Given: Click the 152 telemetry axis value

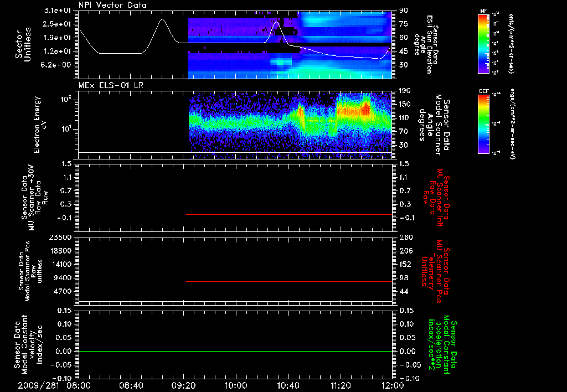Looking at the screenshot, I should 405,264.
